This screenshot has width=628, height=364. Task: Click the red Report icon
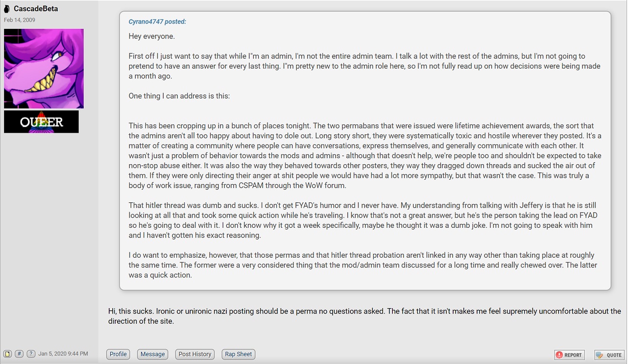pos(559,355)
